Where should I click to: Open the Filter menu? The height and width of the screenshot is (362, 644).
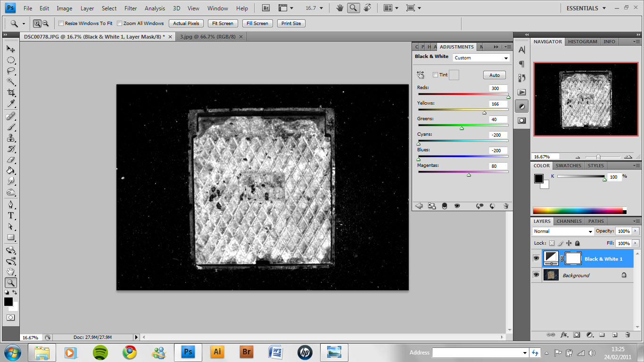[131, 8]
